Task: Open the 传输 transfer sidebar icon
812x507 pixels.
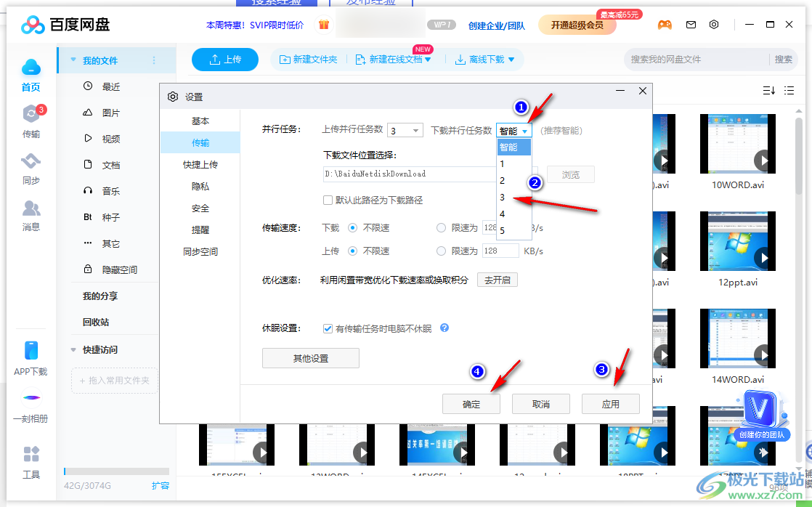Action: pos(31,114)
